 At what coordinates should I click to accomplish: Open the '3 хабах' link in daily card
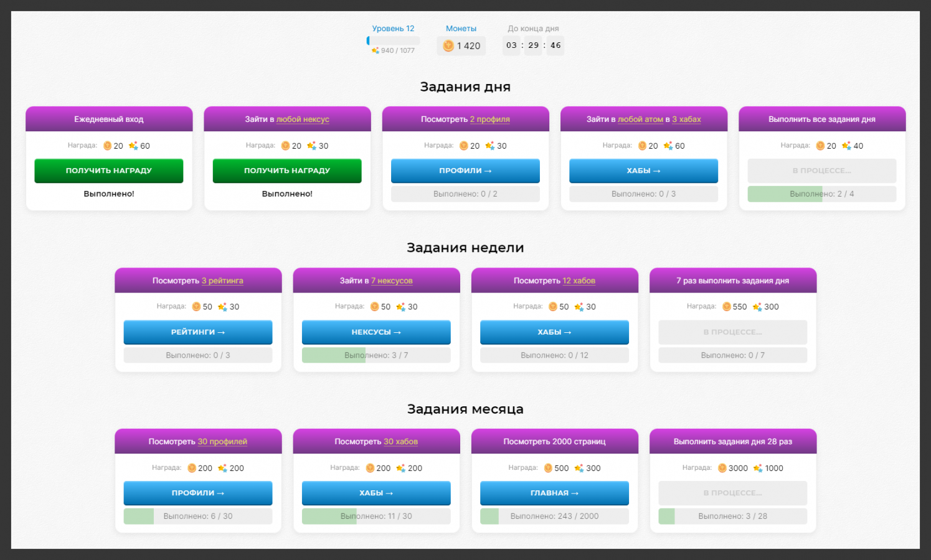tap(686, 119)
